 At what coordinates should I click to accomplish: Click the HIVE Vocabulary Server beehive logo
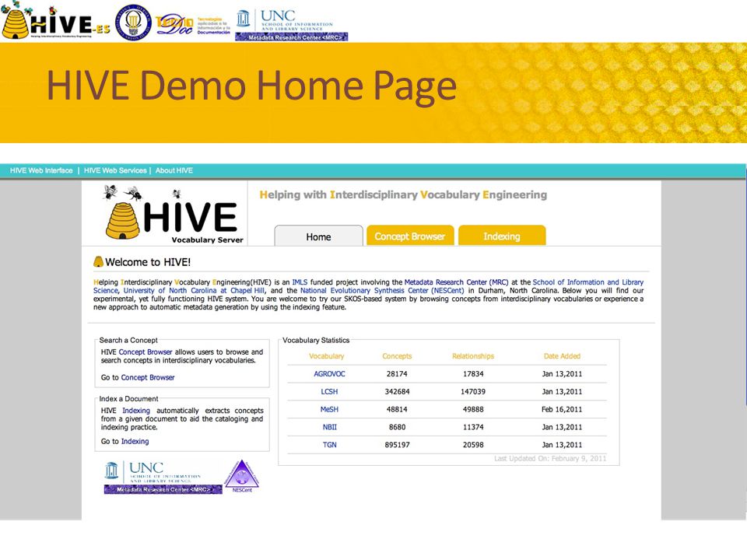point(174,215)
